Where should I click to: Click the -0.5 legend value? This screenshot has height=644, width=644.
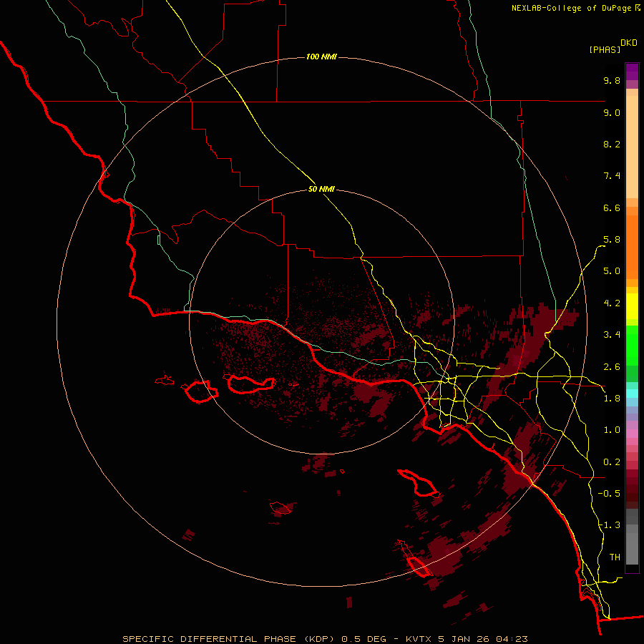pos(609,494)
